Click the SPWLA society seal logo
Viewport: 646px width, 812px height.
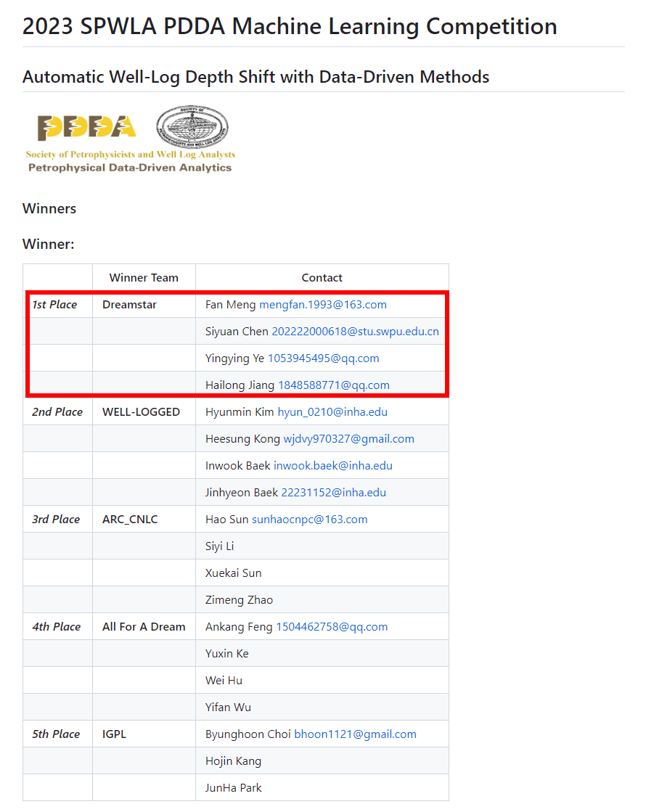coord(192,128)
